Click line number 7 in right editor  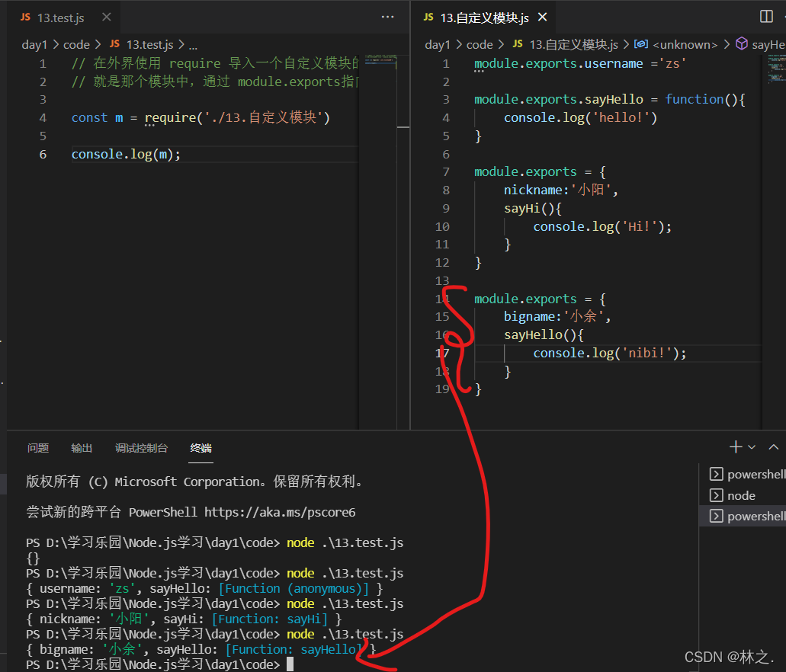click(x=446, y=172)
